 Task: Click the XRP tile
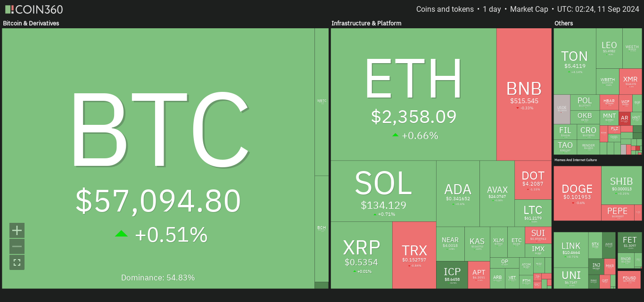coord(361,255)
